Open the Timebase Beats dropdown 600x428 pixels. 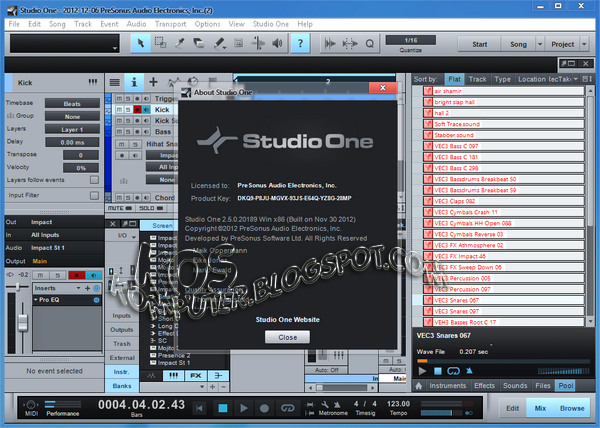[x=72, y=104]
